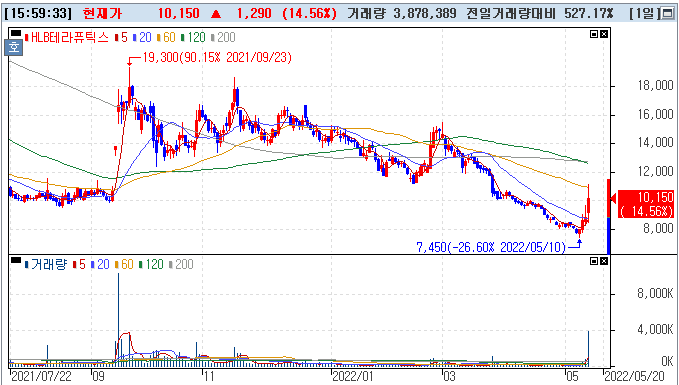Screen dimensions: 679x385
Task: Click the 2022/01 marker on time axis
Action: click(x=352, y=376)
